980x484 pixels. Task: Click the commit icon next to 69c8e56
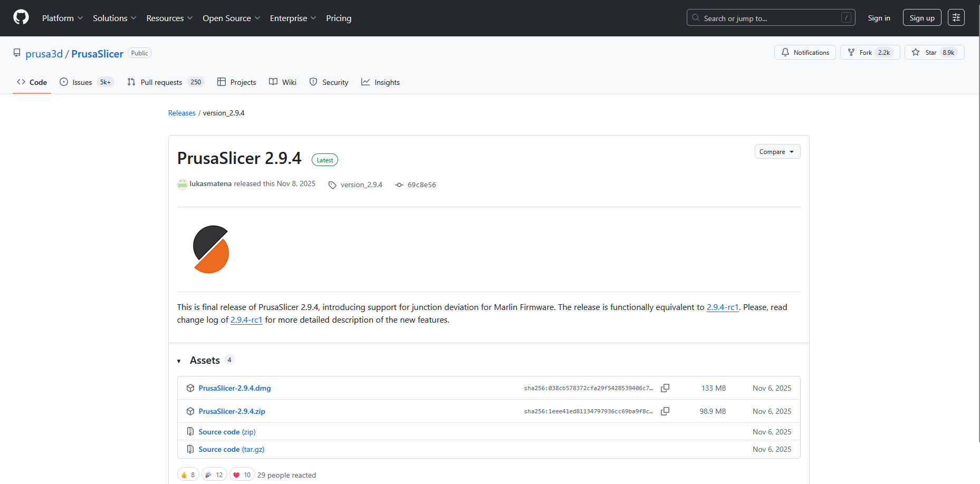(399, 185)
